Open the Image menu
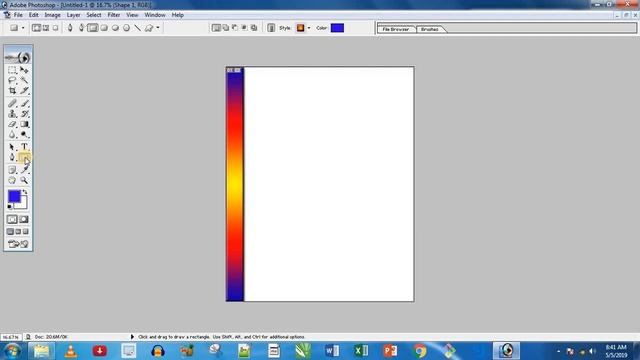This screenshot has width=640, height=360. click(x=52, y=15)
